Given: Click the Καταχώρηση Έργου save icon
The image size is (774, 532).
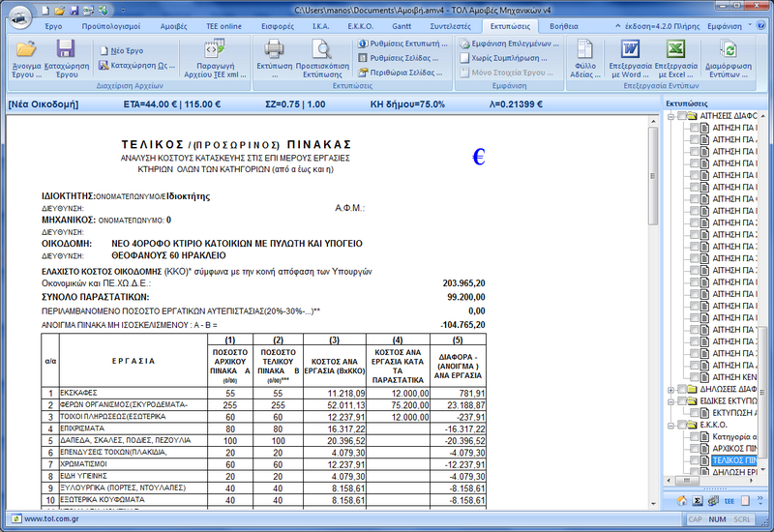Looking at the screenshot, I should point(66,49).
